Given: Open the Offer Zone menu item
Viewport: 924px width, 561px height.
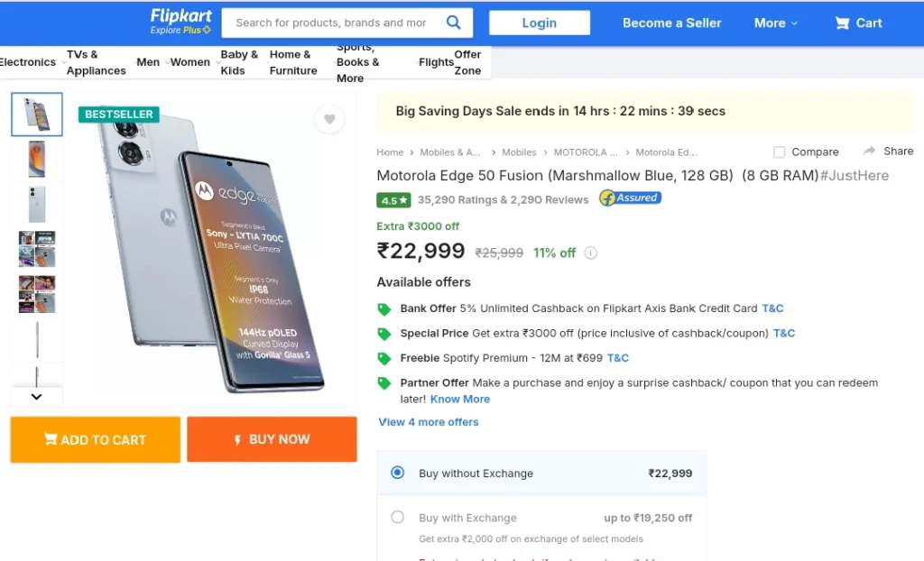Looking at the screenshot, I should (x=467, y=62).
